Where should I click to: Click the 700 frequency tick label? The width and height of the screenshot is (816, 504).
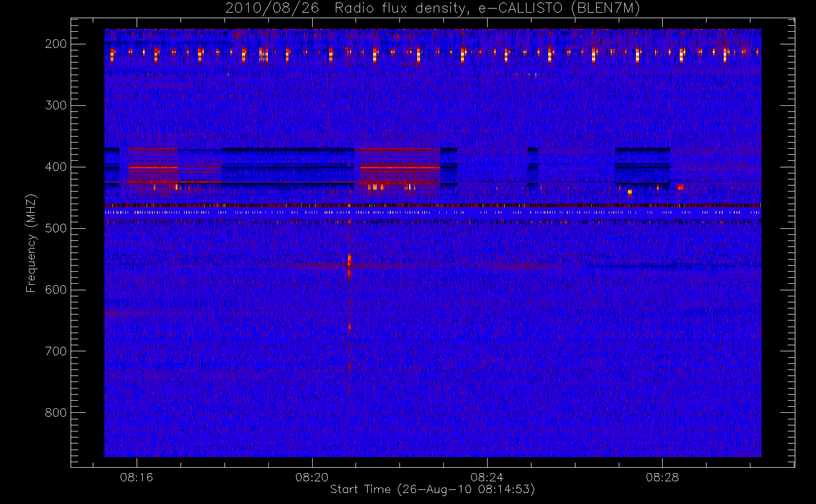coord(56,351)
